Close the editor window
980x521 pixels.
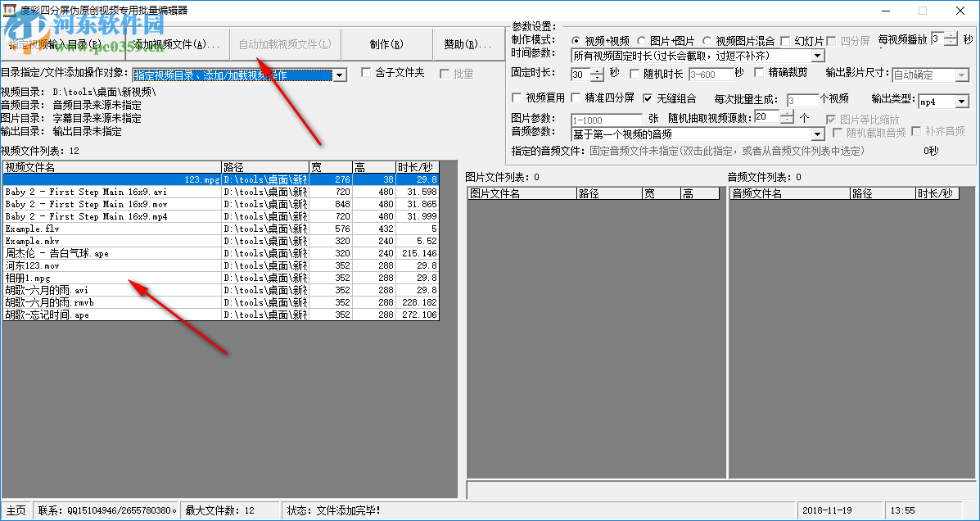pos(960,10)
